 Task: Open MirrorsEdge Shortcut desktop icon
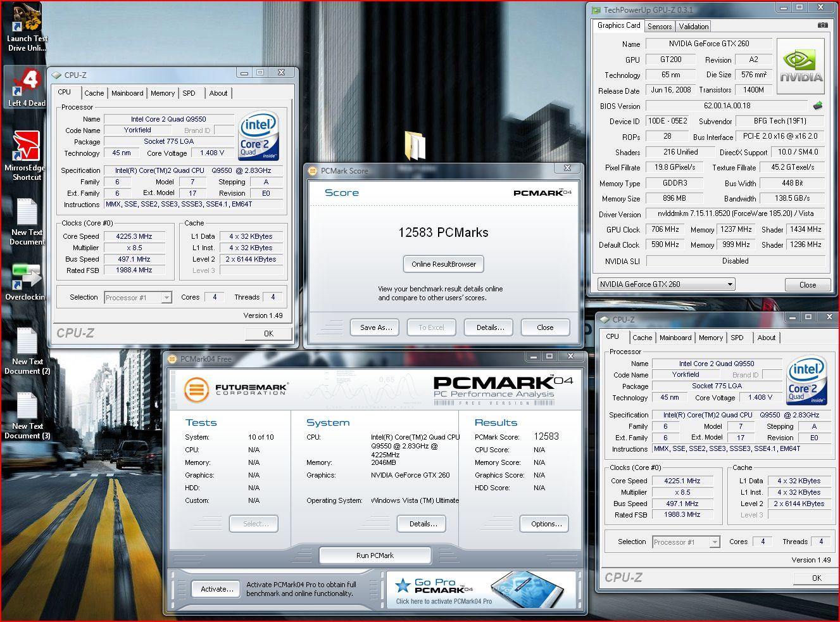25,155
